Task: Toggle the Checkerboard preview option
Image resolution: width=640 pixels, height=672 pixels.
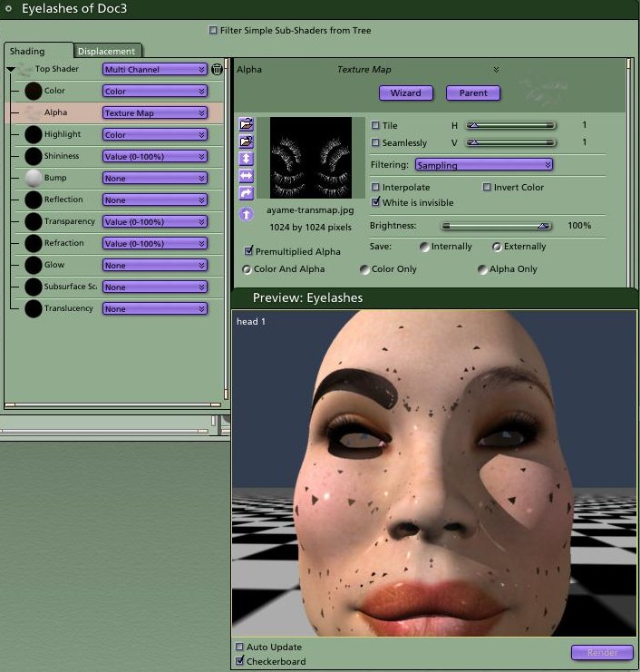Action: 240,660
